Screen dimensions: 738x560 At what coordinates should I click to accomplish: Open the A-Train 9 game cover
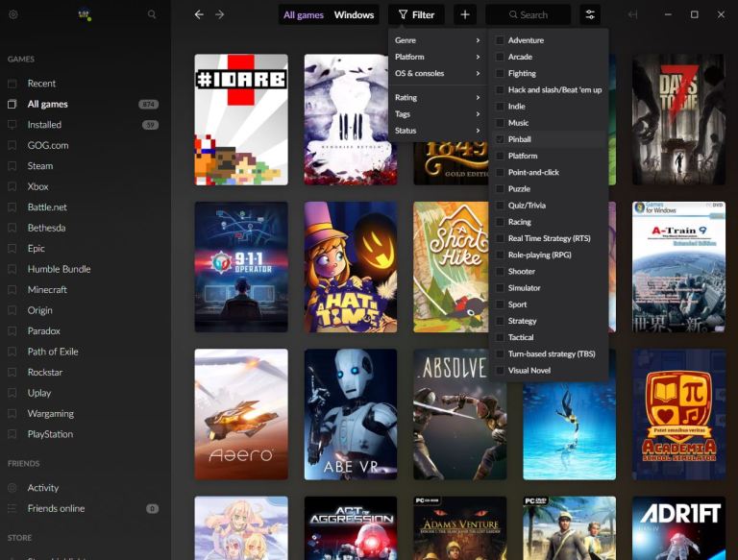(678, 267)
